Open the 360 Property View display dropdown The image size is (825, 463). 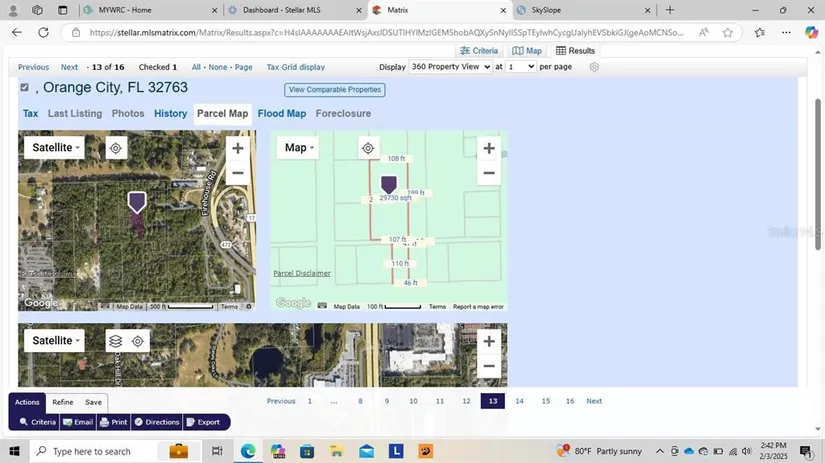point(451,67)
